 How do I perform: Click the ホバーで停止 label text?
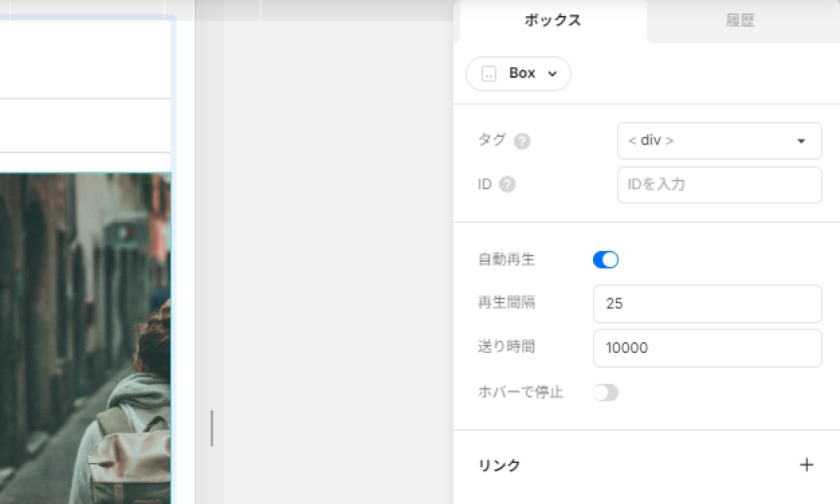coord(521,392)
